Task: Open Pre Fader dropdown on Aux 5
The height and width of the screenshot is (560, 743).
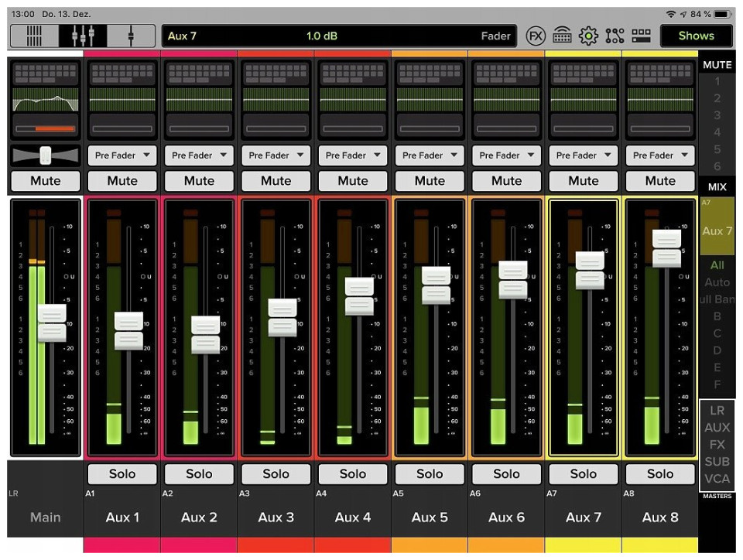Action: (x=430, y=155)
